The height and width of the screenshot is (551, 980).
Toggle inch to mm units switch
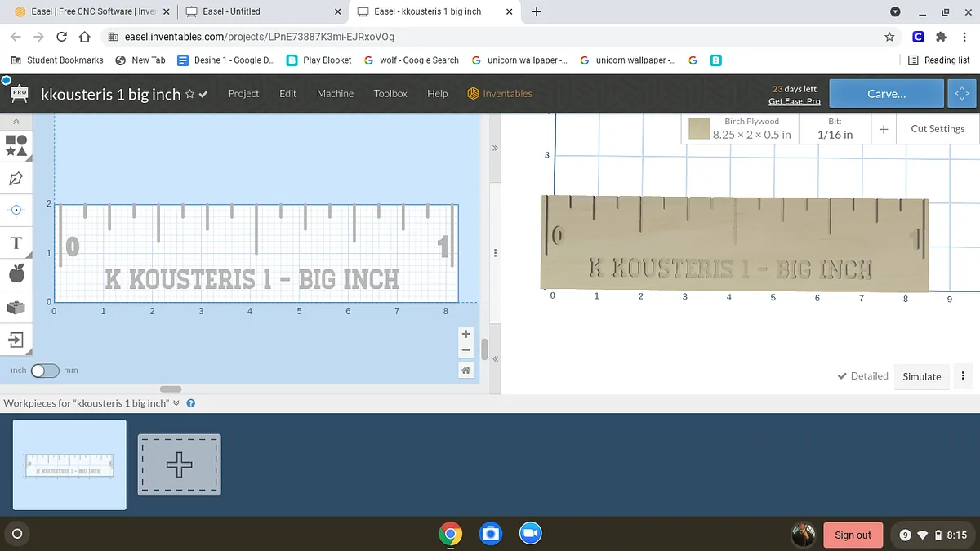pos(45,371)
